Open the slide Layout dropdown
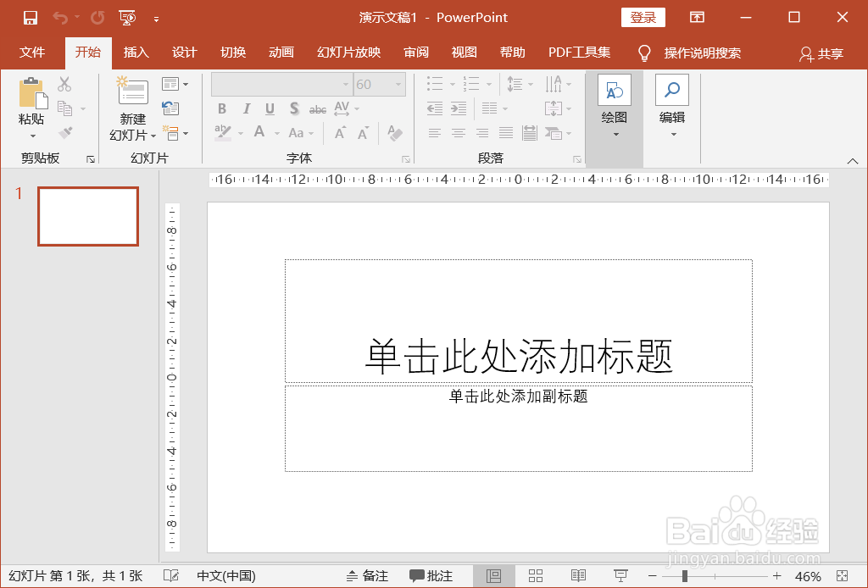The height and width of the screenshot is (588, 868). [175, 84]
